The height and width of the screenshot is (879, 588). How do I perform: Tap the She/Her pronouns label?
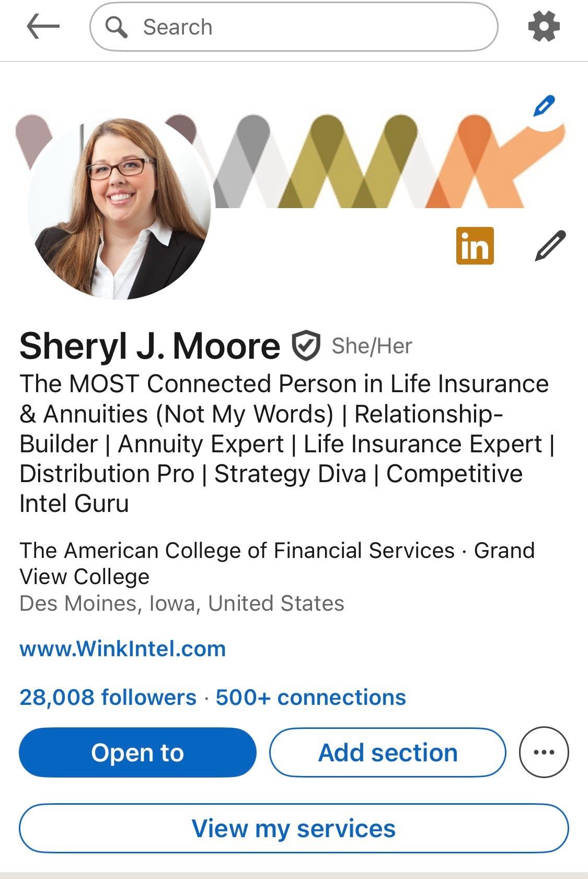(372, 346)
